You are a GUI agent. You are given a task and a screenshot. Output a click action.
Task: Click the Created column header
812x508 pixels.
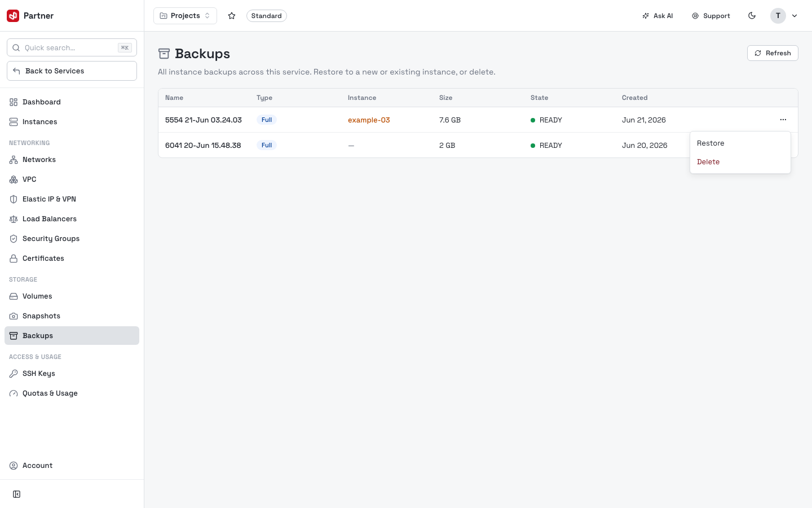point(634,98)
